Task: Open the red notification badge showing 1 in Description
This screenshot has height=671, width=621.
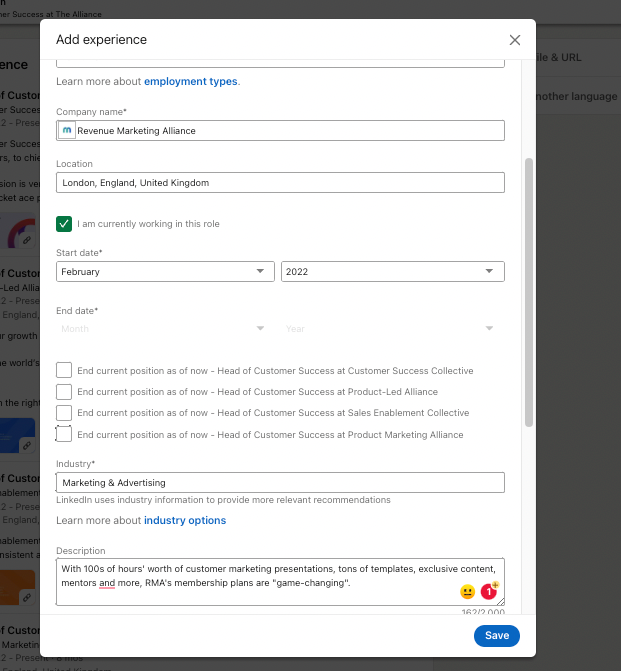Action: pos(489,591)
